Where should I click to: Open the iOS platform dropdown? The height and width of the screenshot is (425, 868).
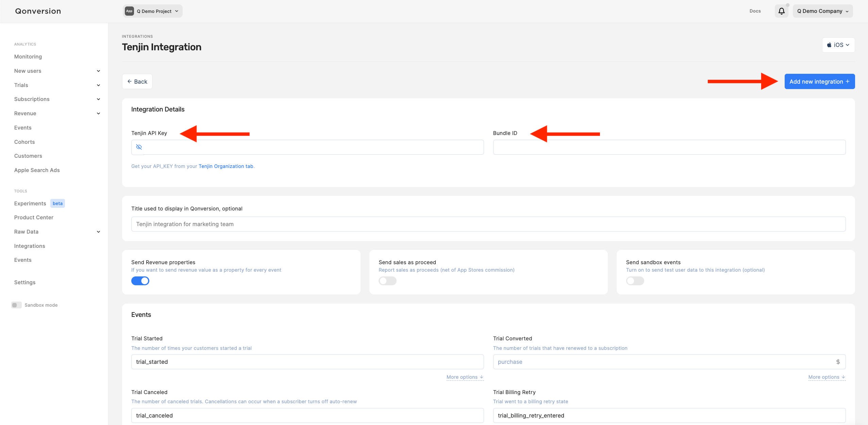coord(838,45)
